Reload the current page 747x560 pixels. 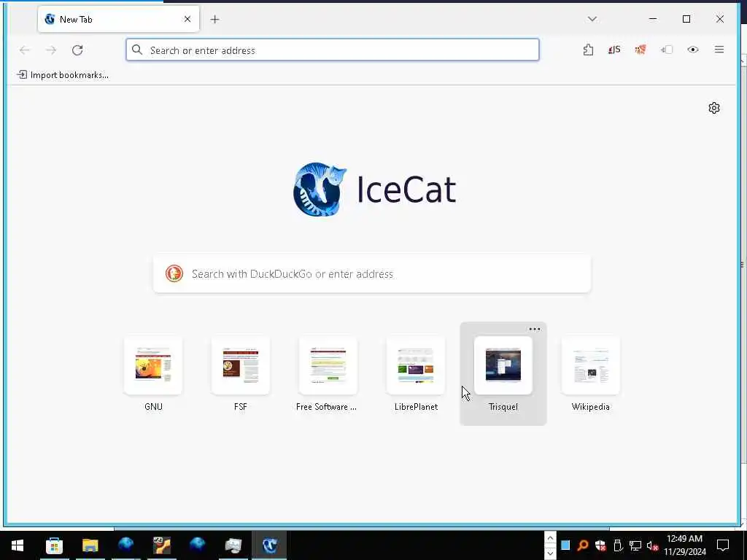pos(77,50)
